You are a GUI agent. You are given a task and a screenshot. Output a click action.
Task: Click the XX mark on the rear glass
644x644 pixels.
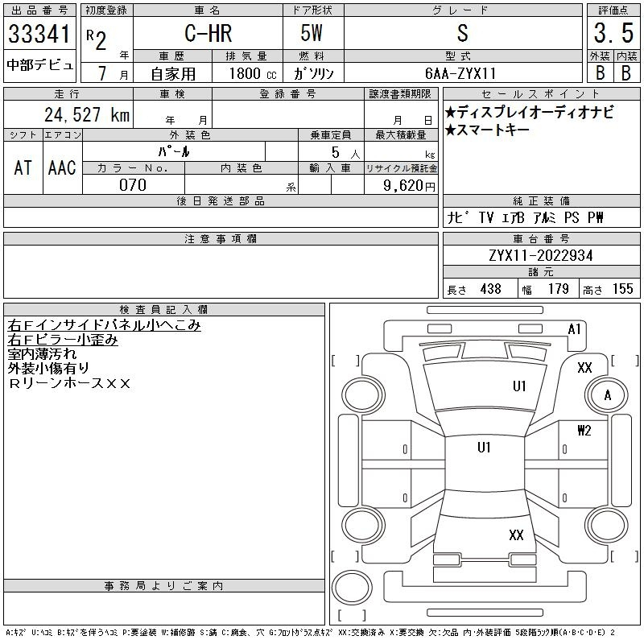(x=516, y=535)
